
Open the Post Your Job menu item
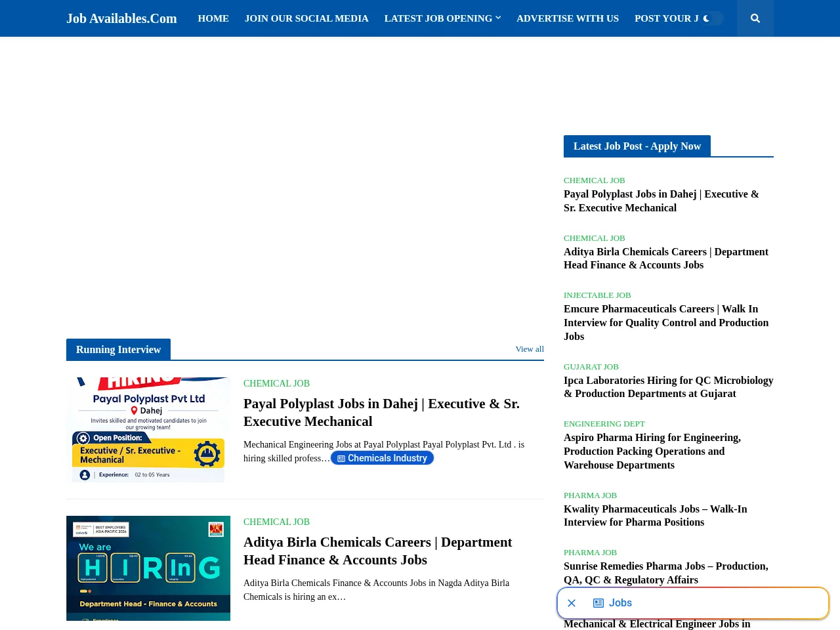[x=666, y=18]
